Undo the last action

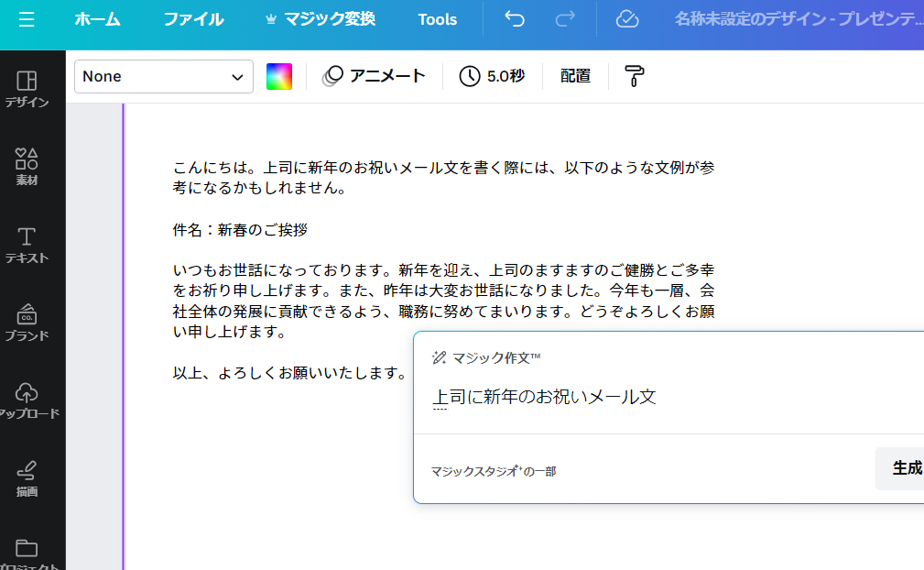515,19
